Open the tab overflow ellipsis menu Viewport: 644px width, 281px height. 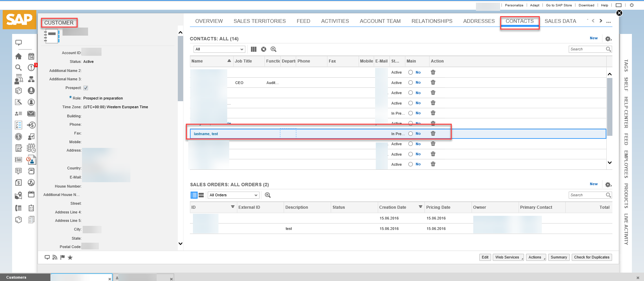point(609,22)
